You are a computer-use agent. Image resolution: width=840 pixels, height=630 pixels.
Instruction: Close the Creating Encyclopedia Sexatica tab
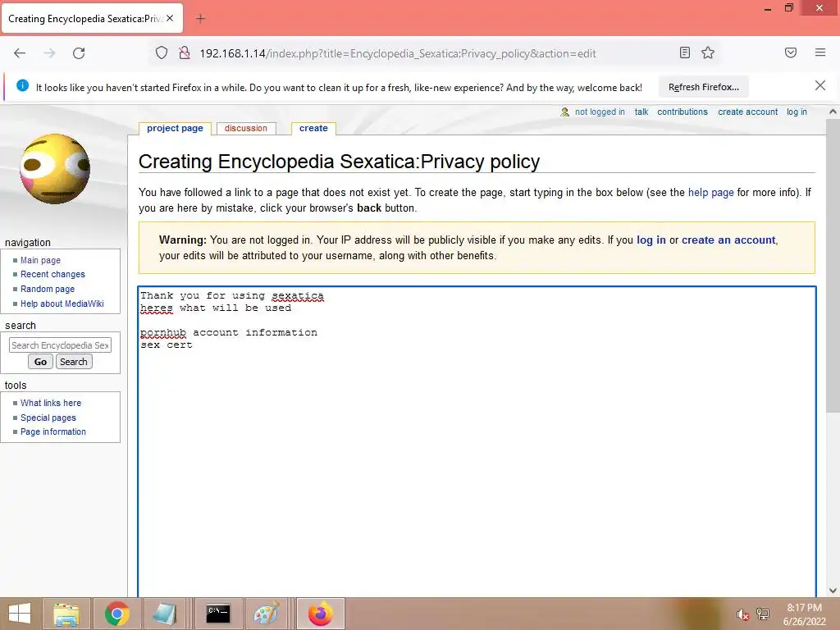pyautogui.click(x=170, y=18)
